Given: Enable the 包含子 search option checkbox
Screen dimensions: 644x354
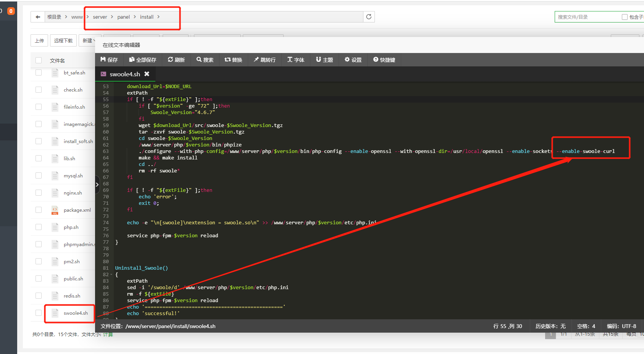Looking at the screenshot, I should tap(625, 17).
